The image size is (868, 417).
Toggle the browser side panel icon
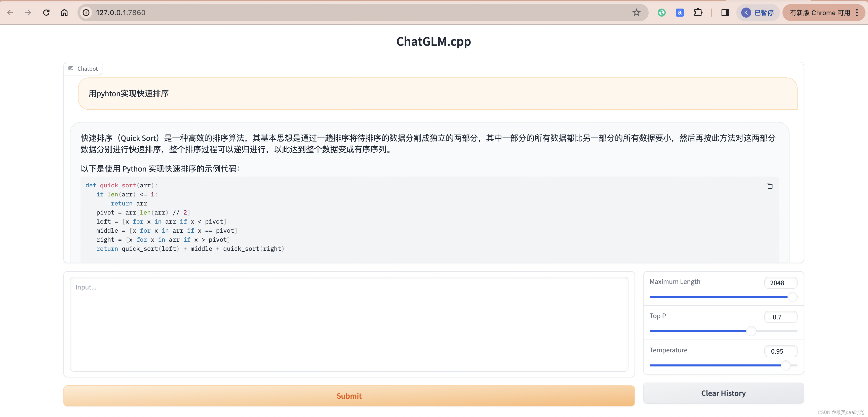(x=725, y=13)
